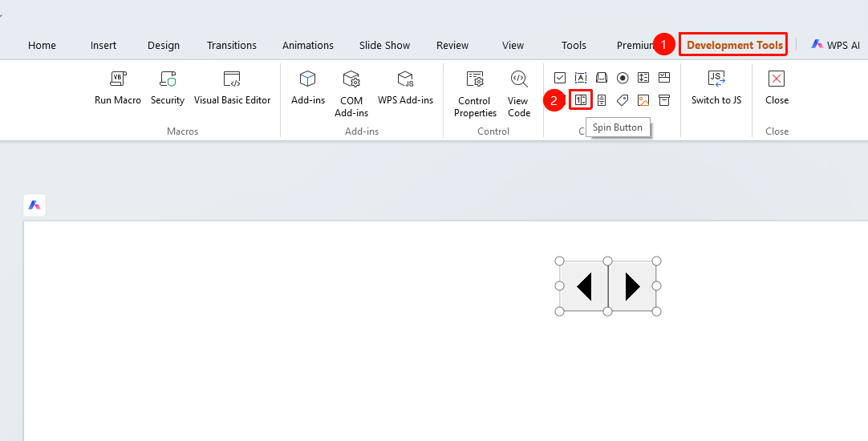This screenshot has height=441, width=868.
Task: Click the spin button's right arrow on slide
Action: tap(632, 286)
